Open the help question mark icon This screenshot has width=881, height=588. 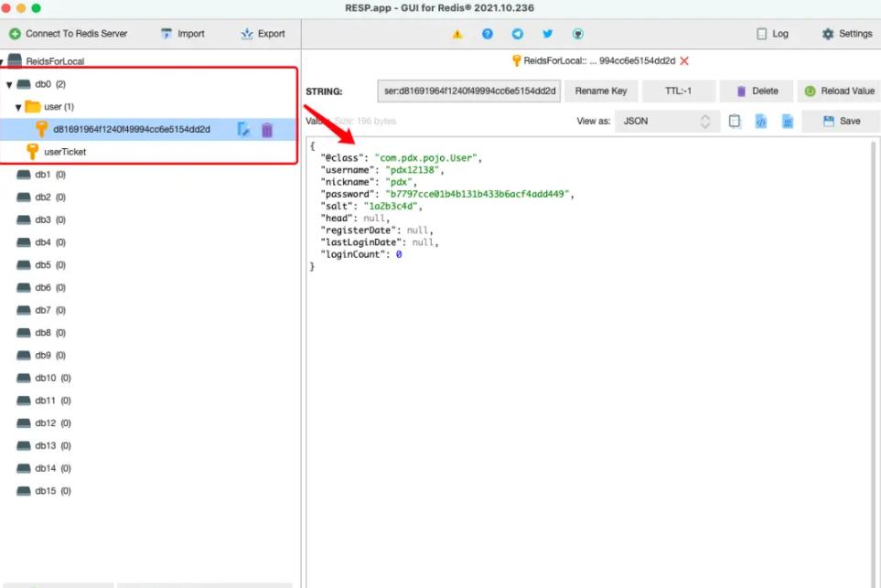pos(487,34)
